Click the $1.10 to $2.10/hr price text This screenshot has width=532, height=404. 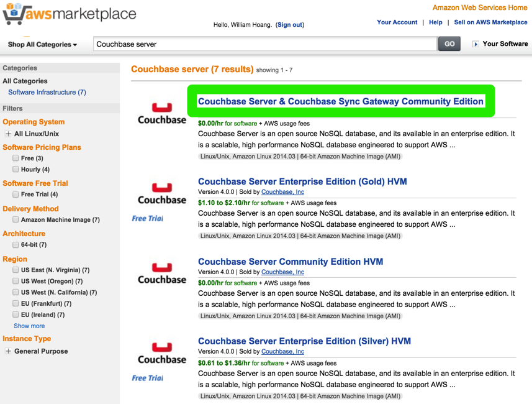(x=224, y=203)
